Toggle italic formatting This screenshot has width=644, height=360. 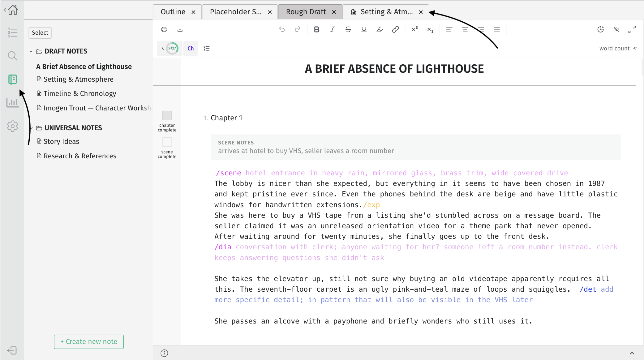pos(332,29)
